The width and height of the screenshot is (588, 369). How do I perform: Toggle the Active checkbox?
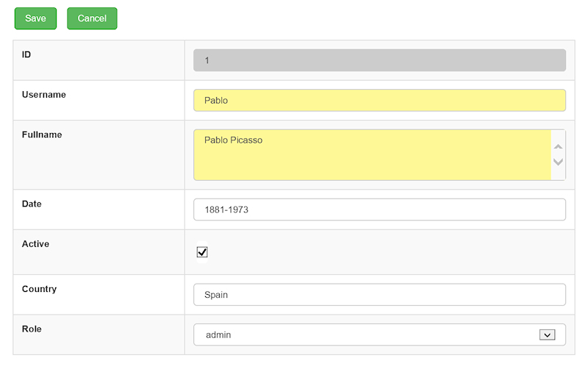coord(202,252)
